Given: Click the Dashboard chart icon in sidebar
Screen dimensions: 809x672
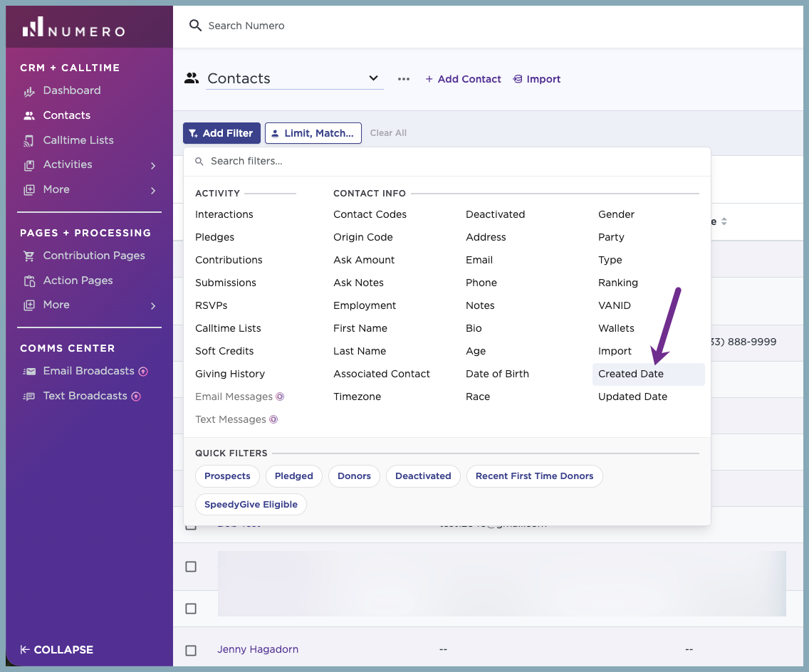Looking at the screenshot, I should click(x=29, y=91).
